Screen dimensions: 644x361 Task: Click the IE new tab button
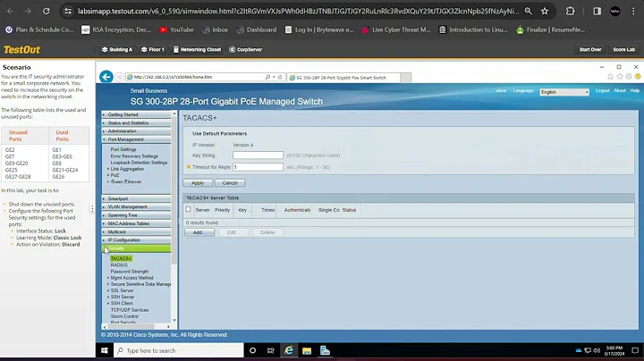click(406, 78)
